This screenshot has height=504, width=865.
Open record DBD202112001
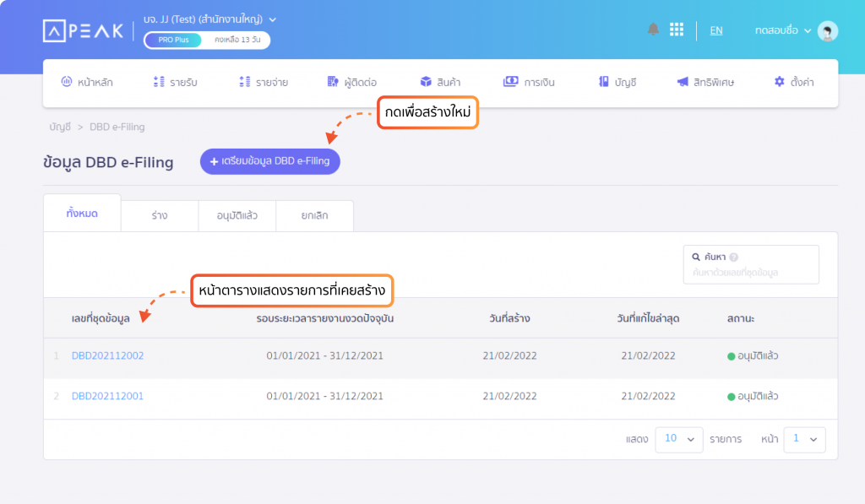click(107, 396)
